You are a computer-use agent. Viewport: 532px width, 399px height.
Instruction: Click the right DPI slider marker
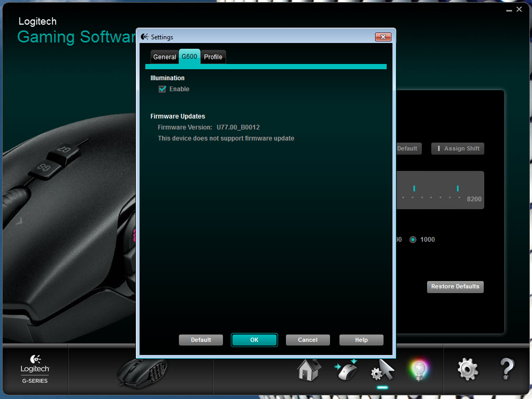point(457,188)
